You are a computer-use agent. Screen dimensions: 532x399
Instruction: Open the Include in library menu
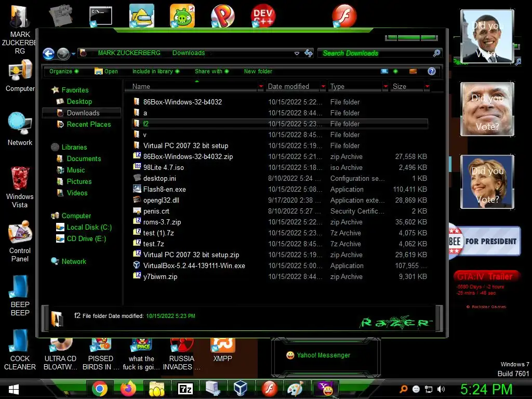click(156, 71)
